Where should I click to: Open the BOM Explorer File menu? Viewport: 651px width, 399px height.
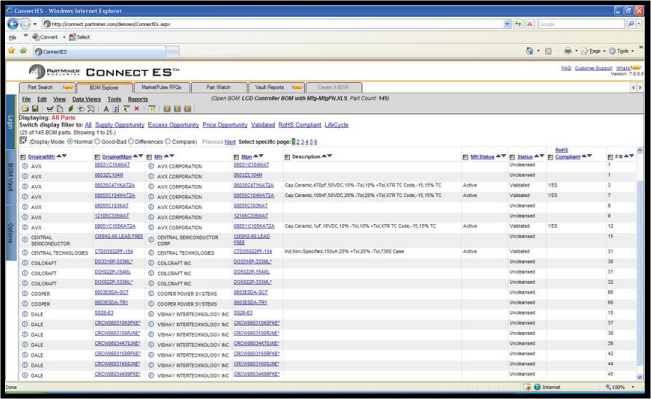[x=26, y=99]
